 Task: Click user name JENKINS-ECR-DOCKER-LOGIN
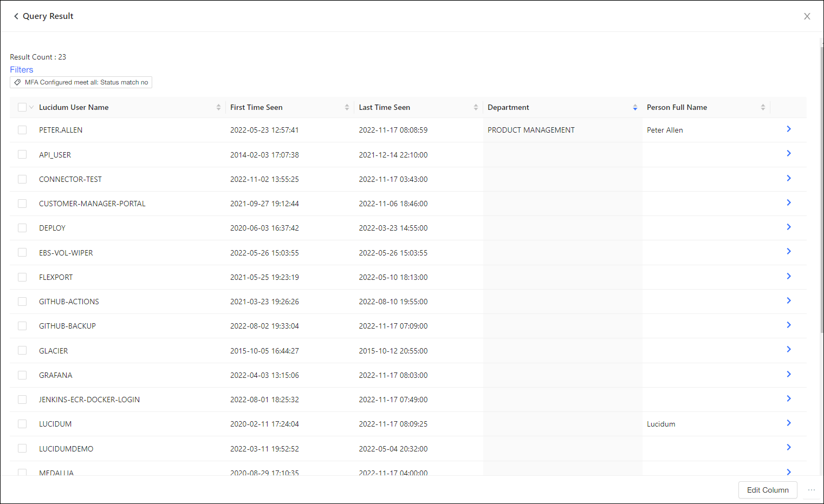(89, 400)
